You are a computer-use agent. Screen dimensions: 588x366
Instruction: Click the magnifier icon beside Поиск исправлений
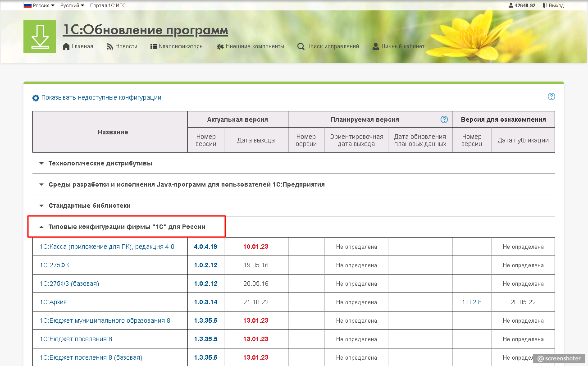[301, 46]
